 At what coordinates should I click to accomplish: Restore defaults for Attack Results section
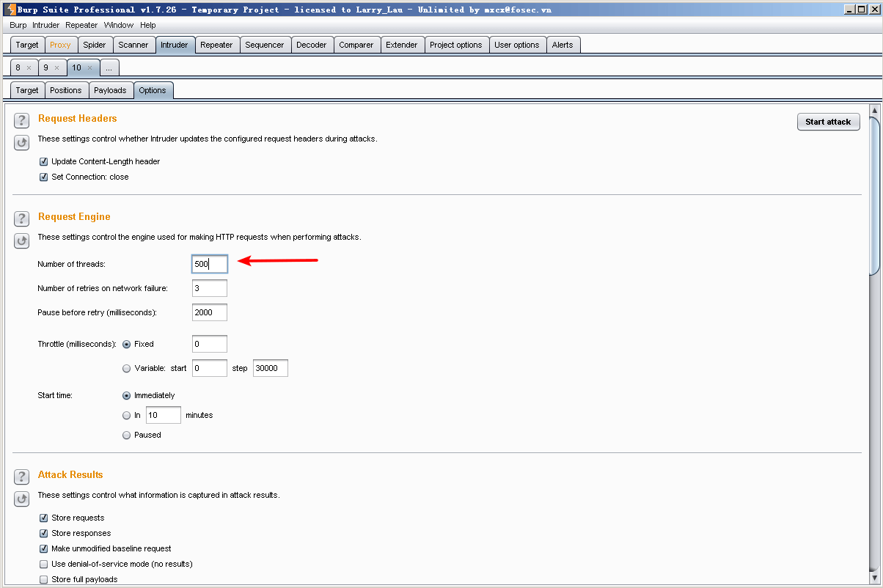pyautogui.click(x=22, y=499)
